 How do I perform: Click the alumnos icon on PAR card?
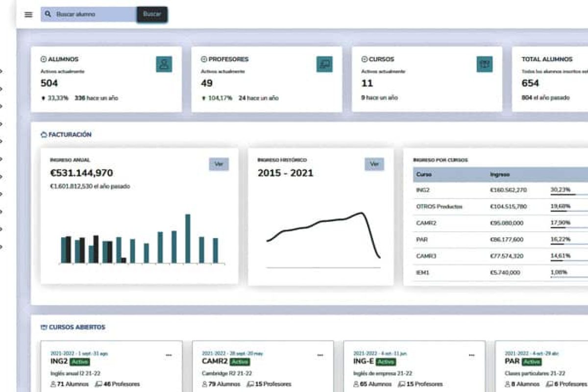[x=508, y=384]
